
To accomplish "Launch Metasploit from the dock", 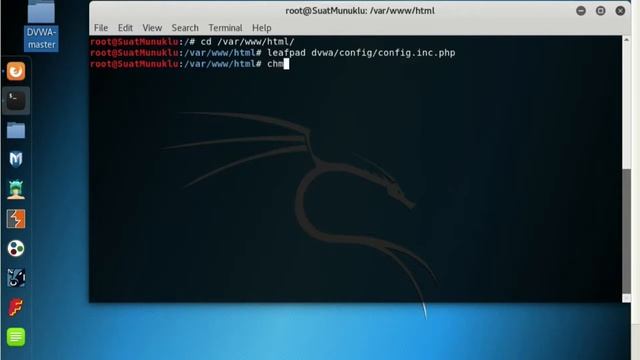I will point(16,159).
